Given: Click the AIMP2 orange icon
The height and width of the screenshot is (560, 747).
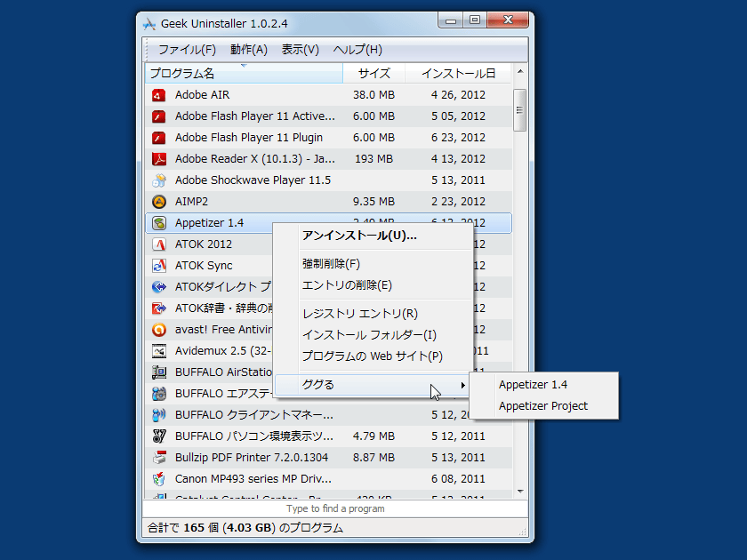Looking at the screenshot, I should (x=158, y=202).
